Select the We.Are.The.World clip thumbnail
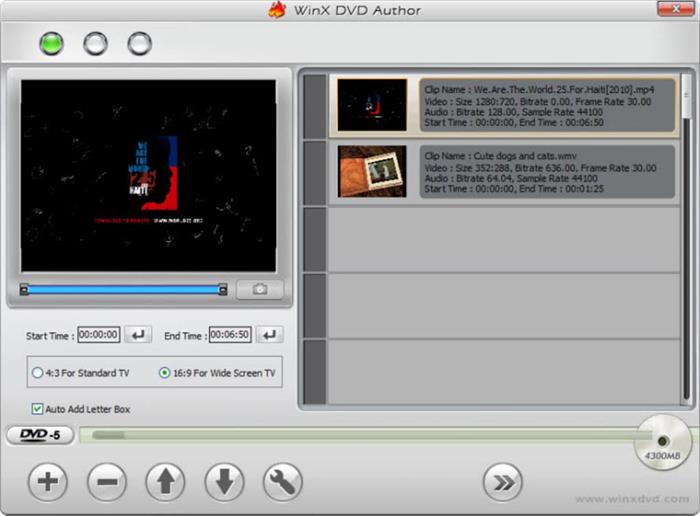Image resolution: width=700 pixels, height=516 pixels. [x=372, y=105]
